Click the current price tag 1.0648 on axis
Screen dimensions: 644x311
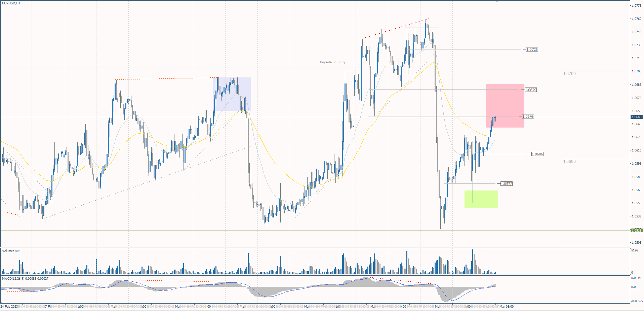click(x=637, y=117)
